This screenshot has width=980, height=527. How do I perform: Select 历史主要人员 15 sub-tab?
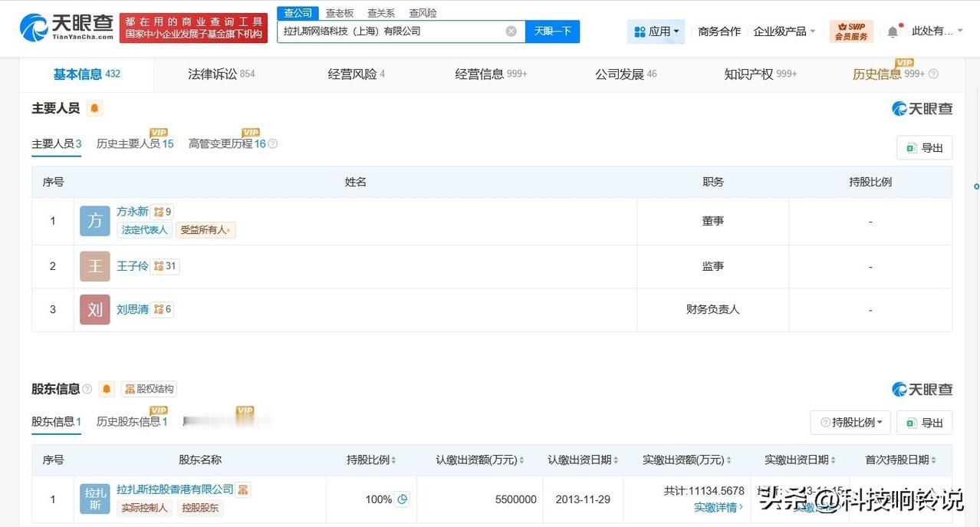pyautogui.click(x=135, y=144)
